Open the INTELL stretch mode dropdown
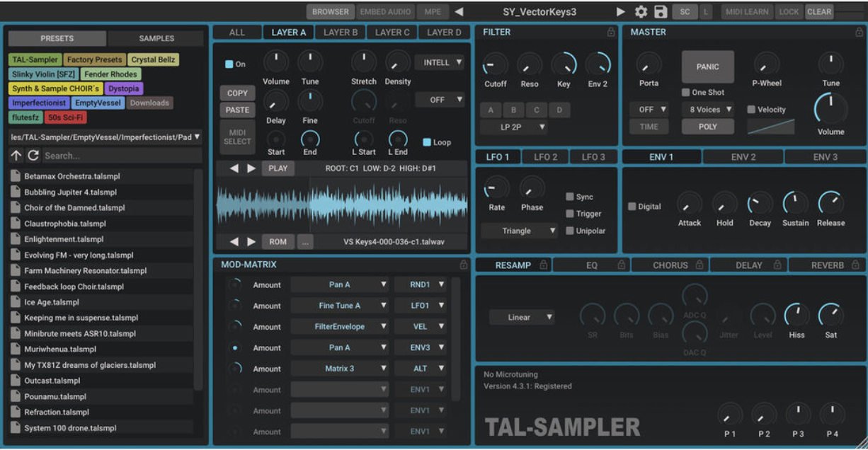868x450 pixels. 440,62
